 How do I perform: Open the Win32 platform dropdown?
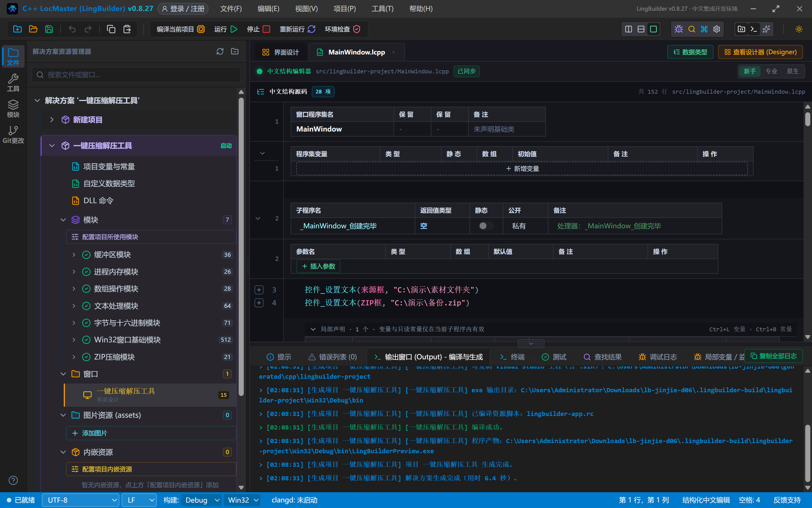pos(242,500)
